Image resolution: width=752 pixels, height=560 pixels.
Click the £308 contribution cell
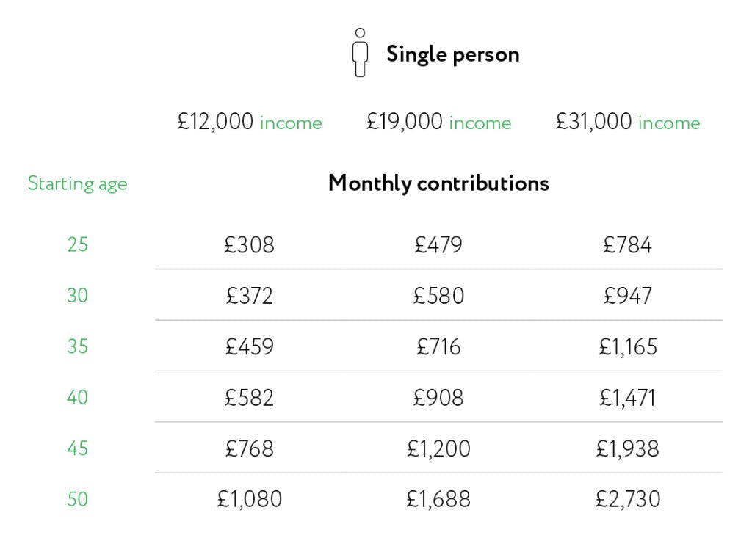[x=250, y=244]
